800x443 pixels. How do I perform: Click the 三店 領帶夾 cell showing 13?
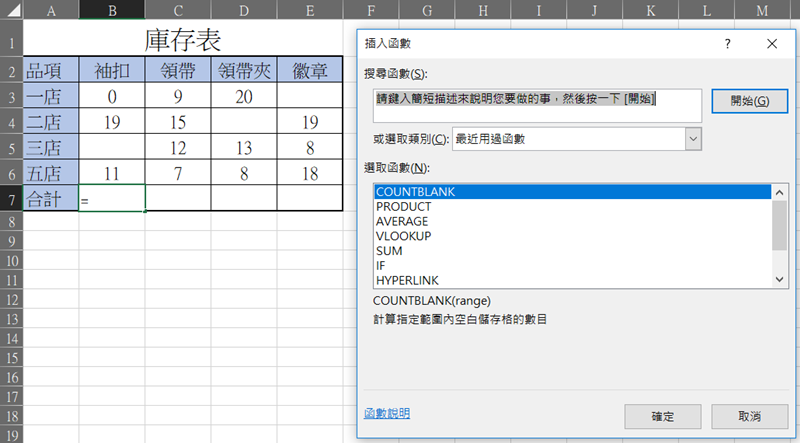(244, 147)
